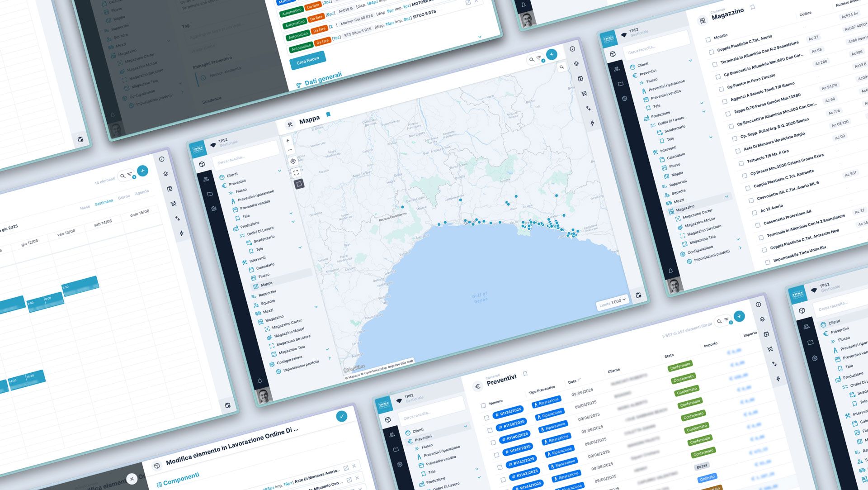Image resolution: width=868 pixels, height=490 pixels.
Task: Open Squadre in Mappa window sidebar
Action: [268, 302]
